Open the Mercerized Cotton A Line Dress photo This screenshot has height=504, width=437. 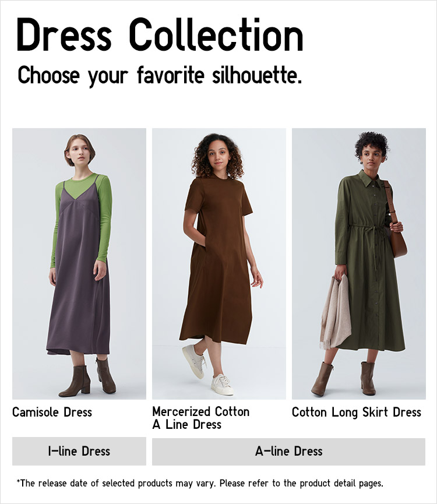pos(219,263)
